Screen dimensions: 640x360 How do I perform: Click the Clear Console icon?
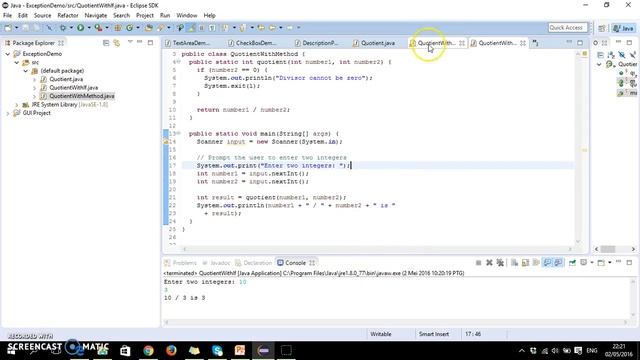click(x=514, y=263)
